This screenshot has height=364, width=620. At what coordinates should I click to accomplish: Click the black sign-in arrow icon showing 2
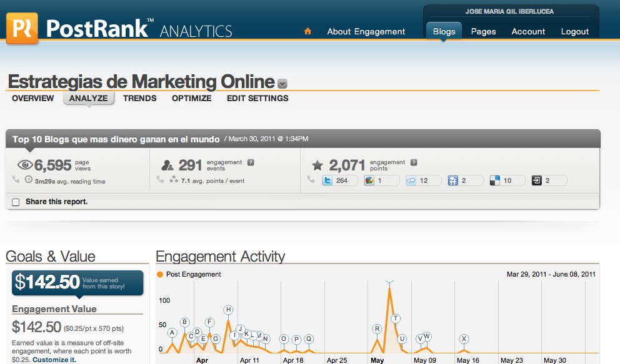537,181
